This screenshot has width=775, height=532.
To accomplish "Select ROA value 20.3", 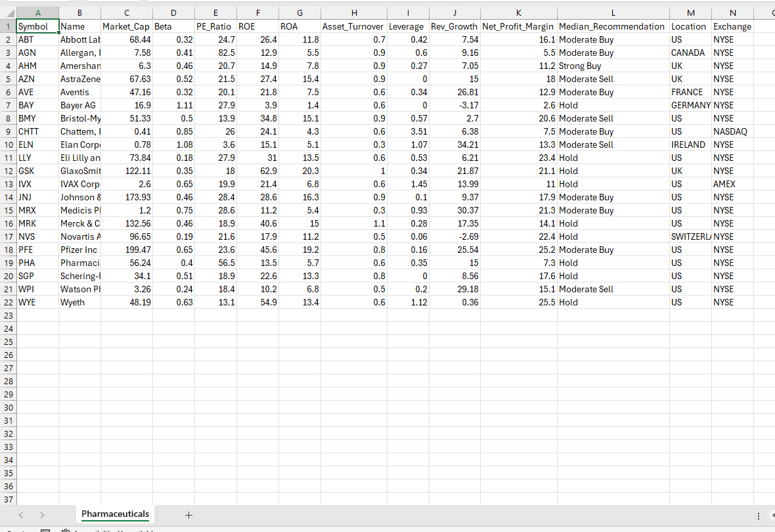I will [299, 171].
